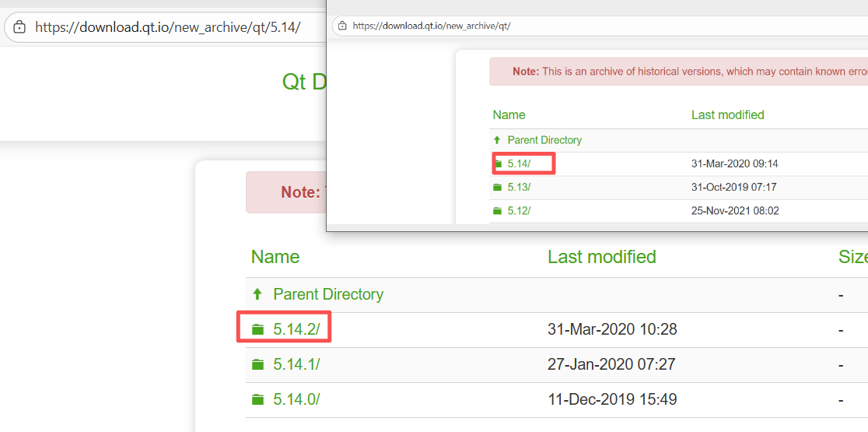Image resolution: width=868 pixels, height=432 pixels.
Task: Sort by Name in front window listing
Action: click(x=509, y=114)
